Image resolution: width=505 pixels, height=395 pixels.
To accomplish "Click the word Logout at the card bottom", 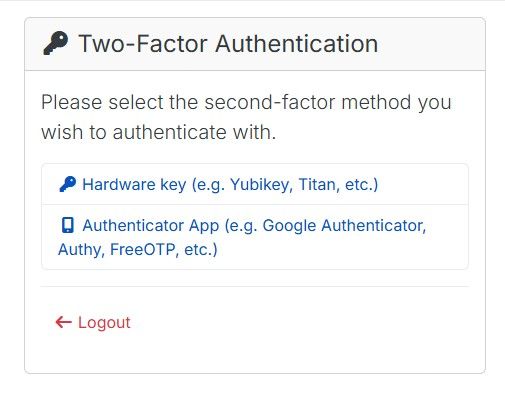I will 104,323.
